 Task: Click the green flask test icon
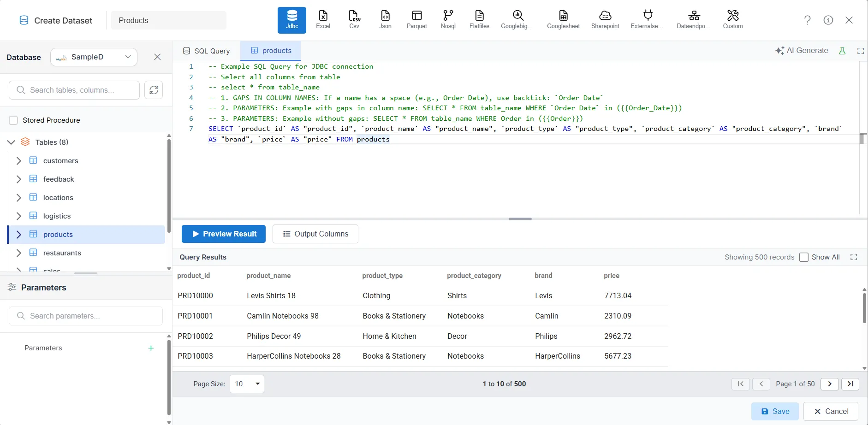click(x=843, y=51)
